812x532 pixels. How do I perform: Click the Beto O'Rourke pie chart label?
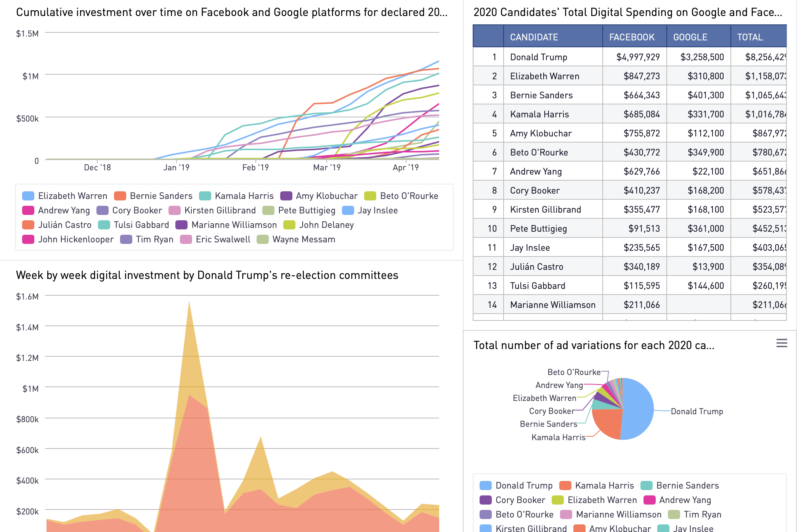[x=574, y=372]
